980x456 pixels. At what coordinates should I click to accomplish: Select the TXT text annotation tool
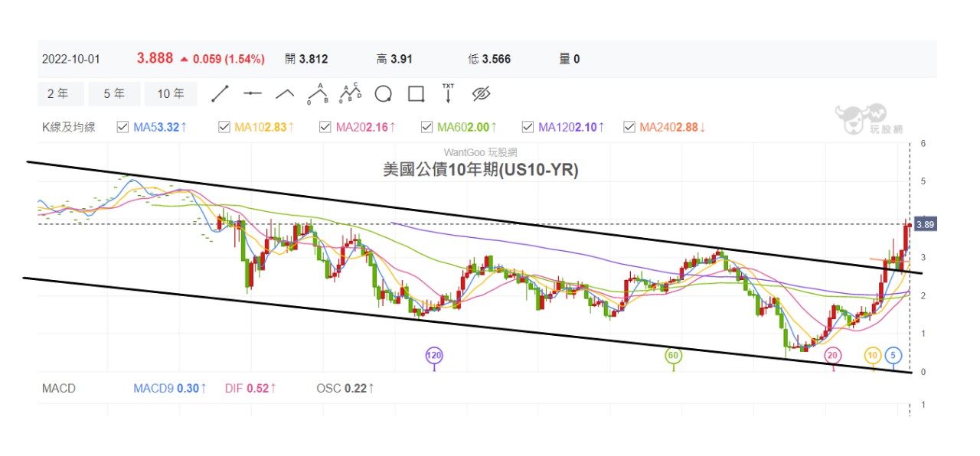448,94
